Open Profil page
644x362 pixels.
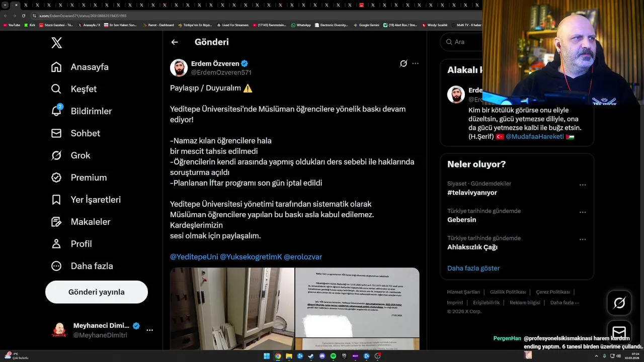pyautogui.click(x=72, y=244)
